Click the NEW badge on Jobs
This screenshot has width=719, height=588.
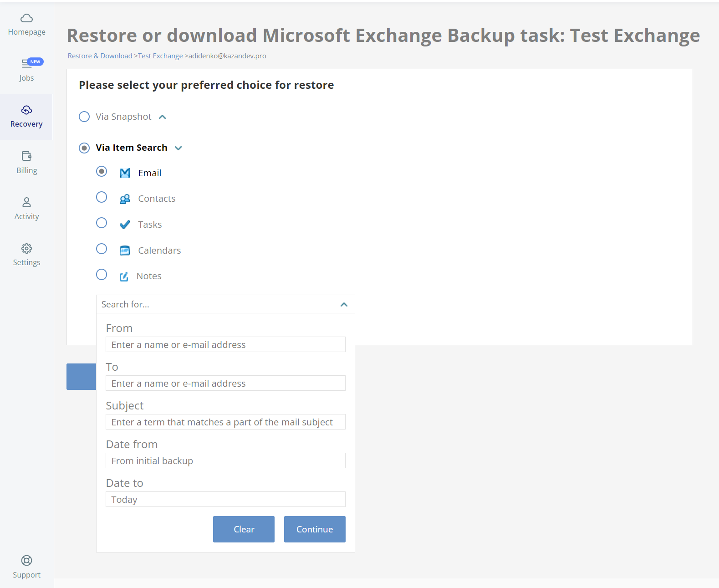[36, 61]
